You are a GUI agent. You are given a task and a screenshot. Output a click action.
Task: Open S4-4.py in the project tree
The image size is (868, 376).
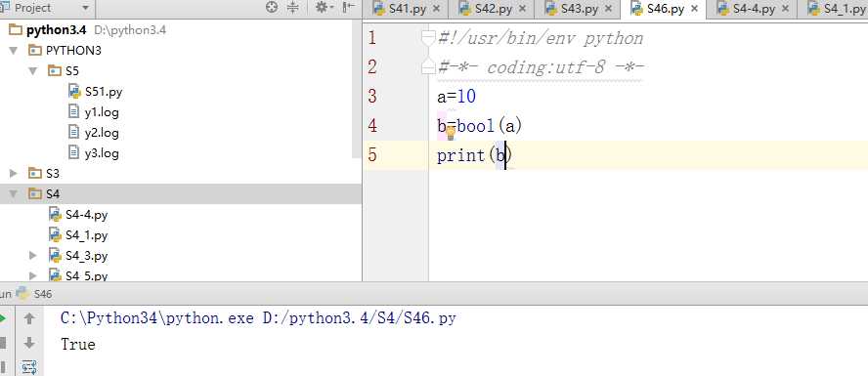pyautogui.click(x=86, y=215)
